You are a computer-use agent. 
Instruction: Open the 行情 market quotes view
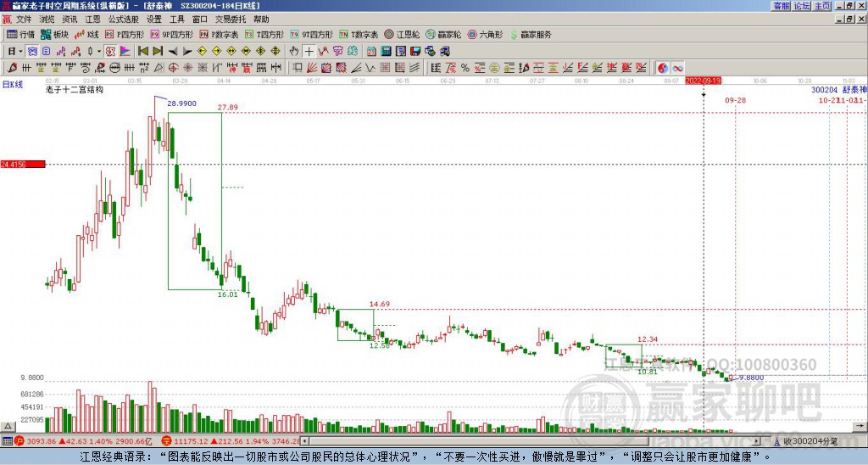[20, 34]
